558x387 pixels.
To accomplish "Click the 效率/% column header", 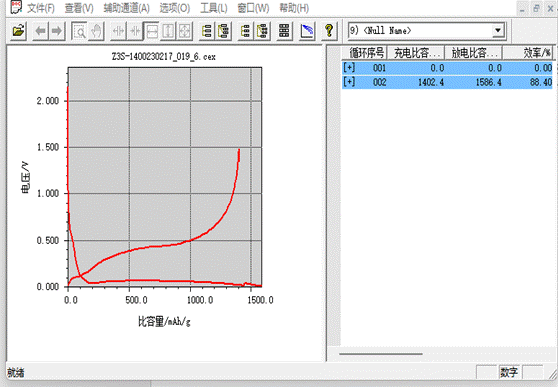I will 529,53.
